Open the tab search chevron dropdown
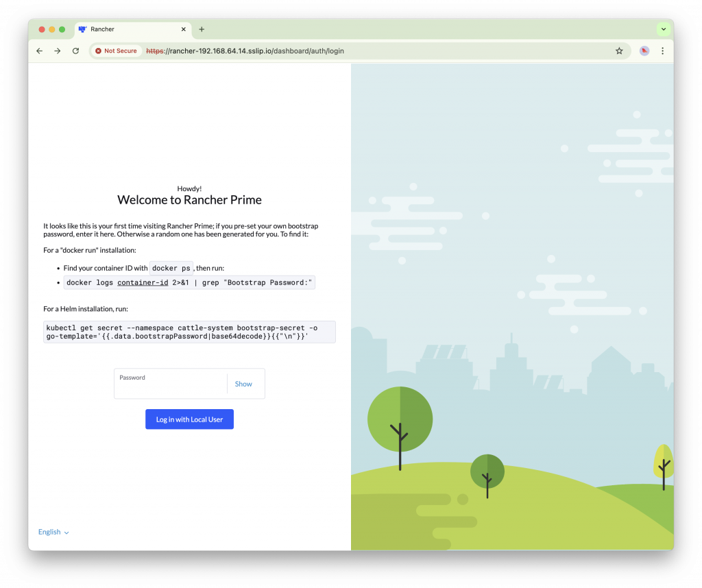The image size is (702, 588). tap(663, 29)
